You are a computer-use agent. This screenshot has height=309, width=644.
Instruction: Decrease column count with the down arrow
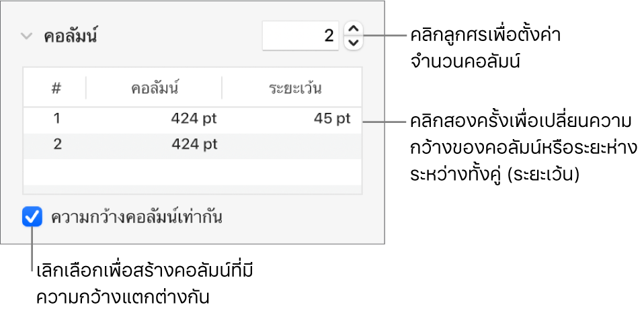click(x=353, y=43)
